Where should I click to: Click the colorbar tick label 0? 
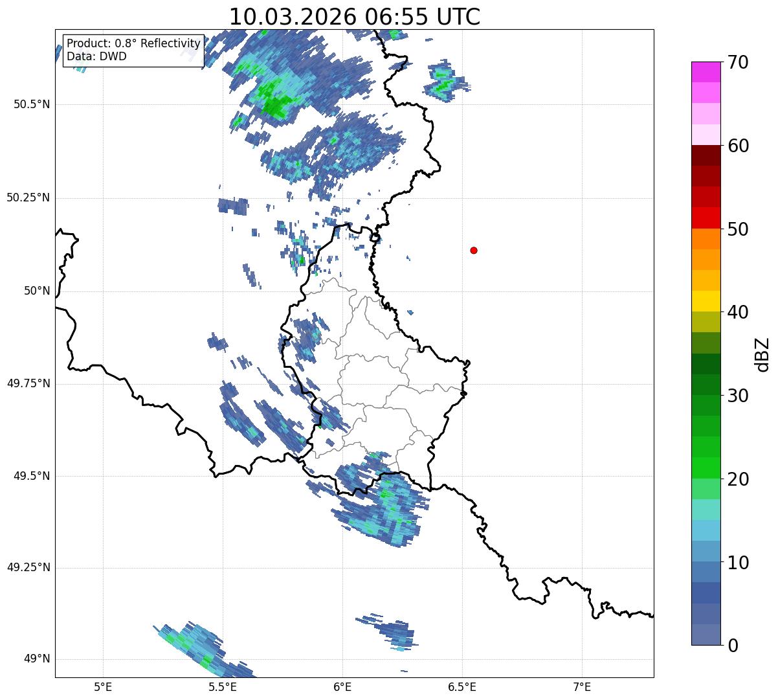click(733, 646)
